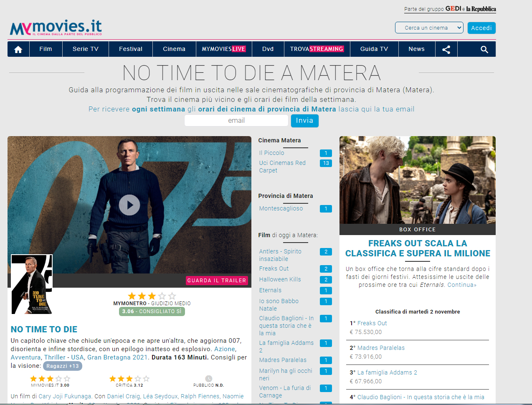Image resolution: width=532 pixels, height=405 pixels.
Task: Click the Uci Cinemas count badge 13
Action: tap(326, 163)
